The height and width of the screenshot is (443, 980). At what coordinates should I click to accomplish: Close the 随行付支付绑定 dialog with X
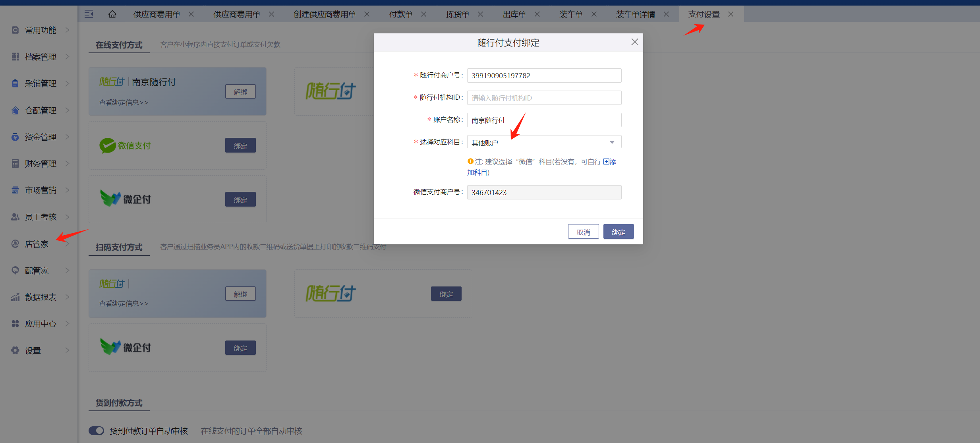click(x=634, y=42)
